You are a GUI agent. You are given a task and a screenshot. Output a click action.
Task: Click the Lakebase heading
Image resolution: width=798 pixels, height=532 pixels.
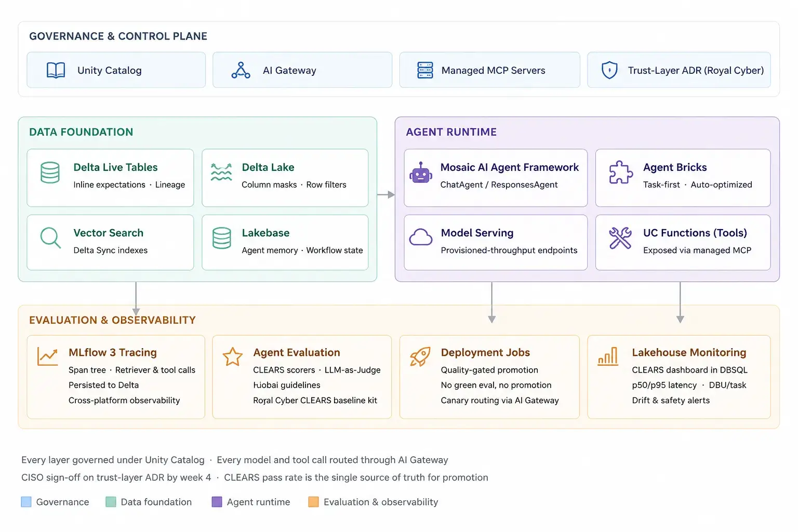point(265,233)
